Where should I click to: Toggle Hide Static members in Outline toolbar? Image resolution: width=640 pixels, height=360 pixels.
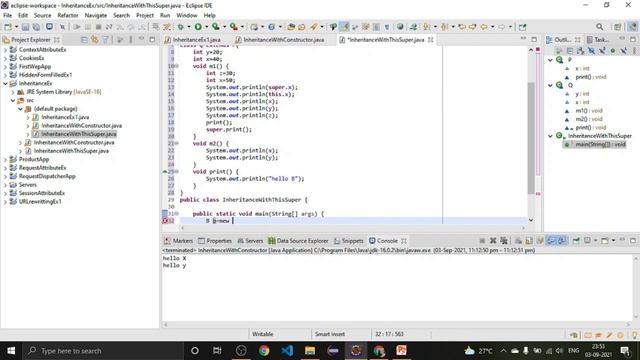602,51
